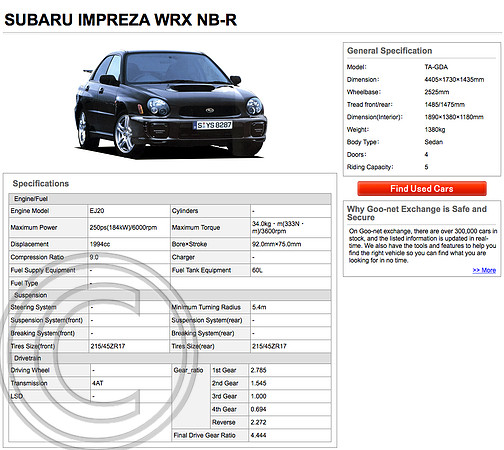Viewport: 504px width, 450px height.
Task: Click the Suspension System(front) label
Action: (x=47, y=320)
